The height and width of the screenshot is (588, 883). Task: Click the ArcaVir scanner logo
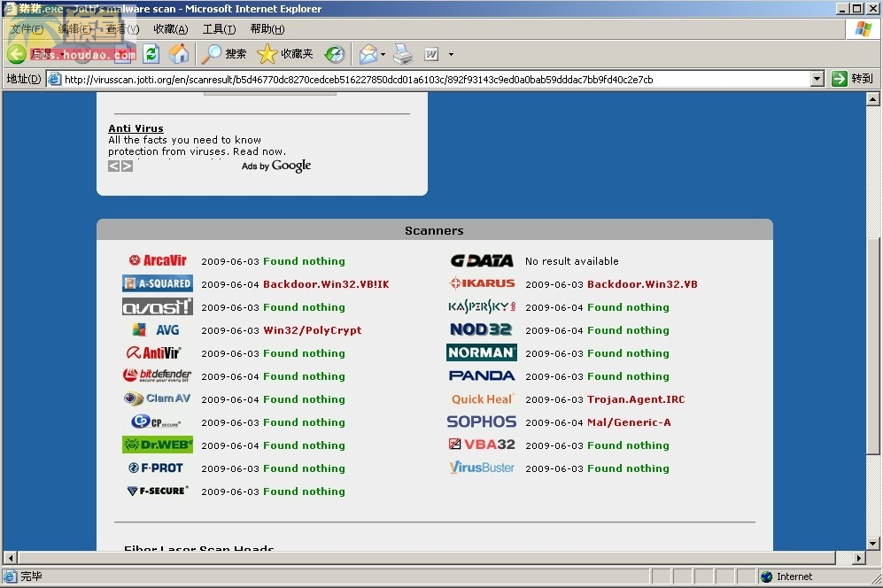158,260
